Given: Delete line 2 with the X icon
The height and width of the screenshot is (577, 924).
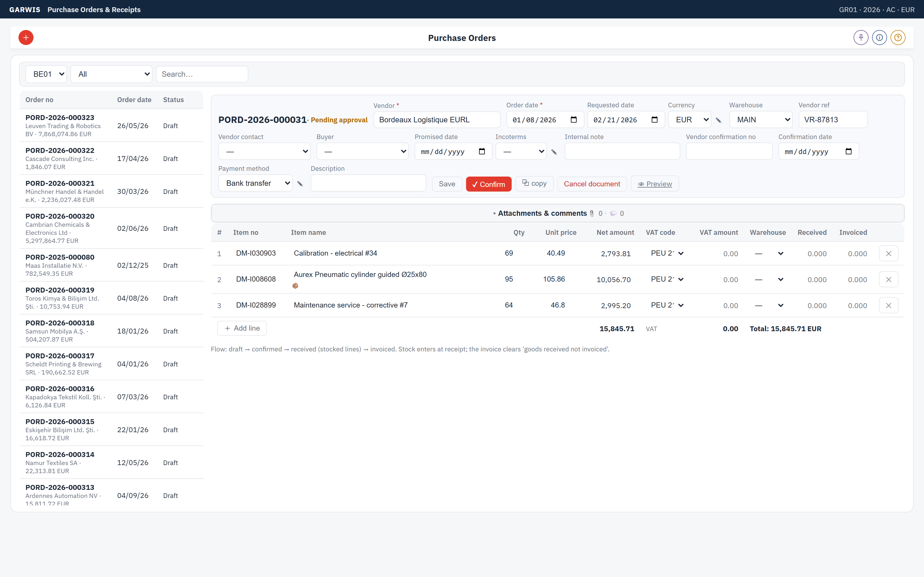Looking at the screenshot, I should tap(888, 279).
